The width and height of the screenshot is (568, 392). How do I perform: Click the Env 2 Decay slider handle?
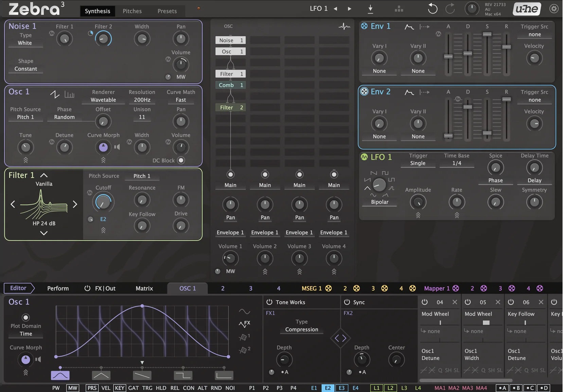(468, 107)
